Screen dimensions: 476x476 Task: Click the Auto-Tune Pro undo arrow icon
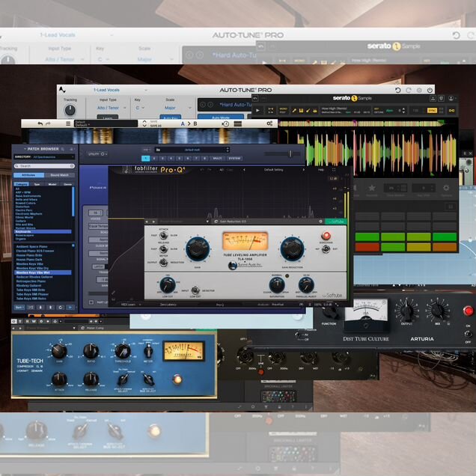pos(397,90)
